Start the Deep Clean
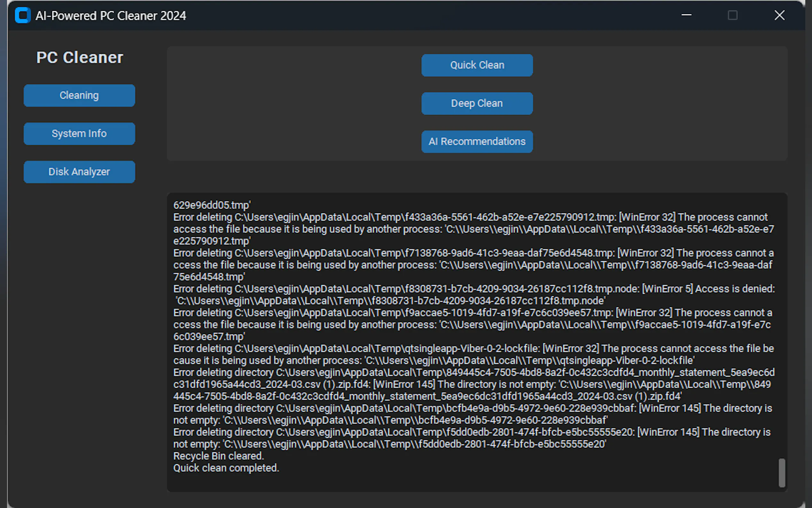 (x=477, y=103)
